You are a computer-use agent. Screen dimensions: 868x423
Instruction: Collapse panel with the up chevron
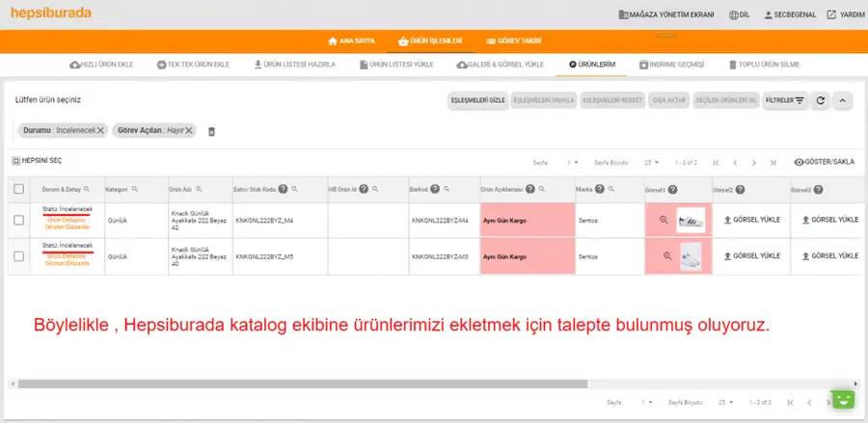click(842, 100)
